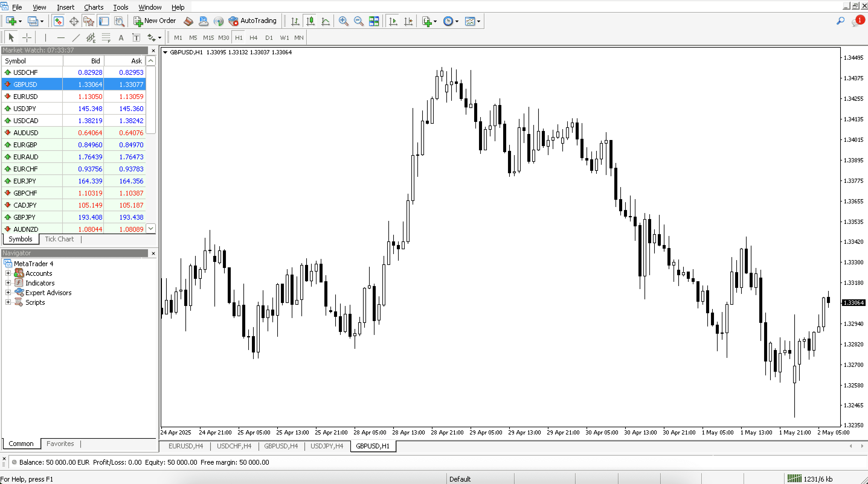This screenshot has height=484, width=868.
Task: Open the Charts menu
Action: pos(94,7)
